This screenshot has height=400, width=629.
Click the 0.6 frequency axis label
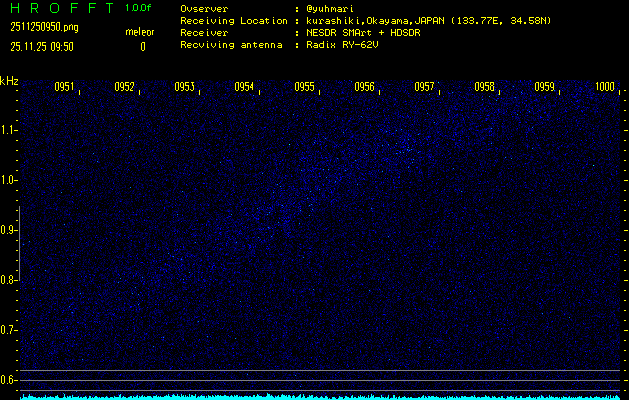(9, 380)
